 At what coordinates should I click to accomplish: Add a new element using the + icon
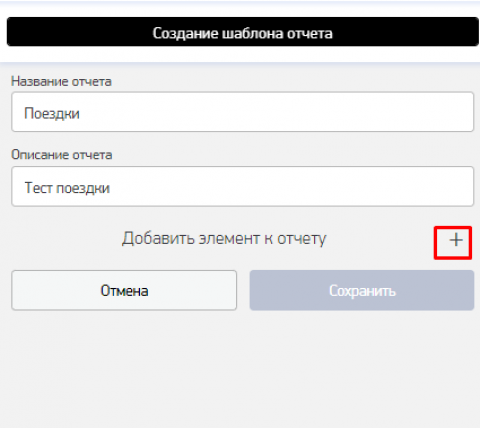455,240
